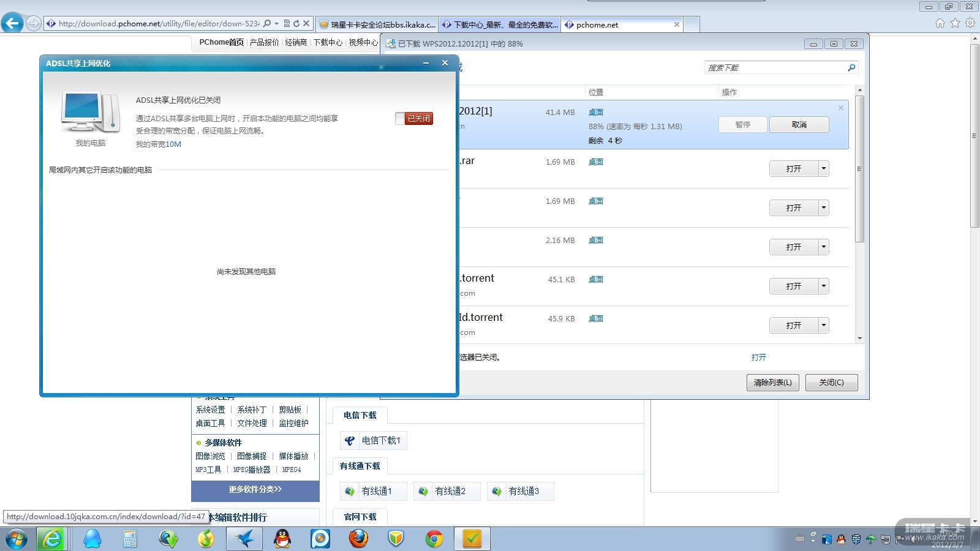Click the browser Forward arrow button

[34, 24]
